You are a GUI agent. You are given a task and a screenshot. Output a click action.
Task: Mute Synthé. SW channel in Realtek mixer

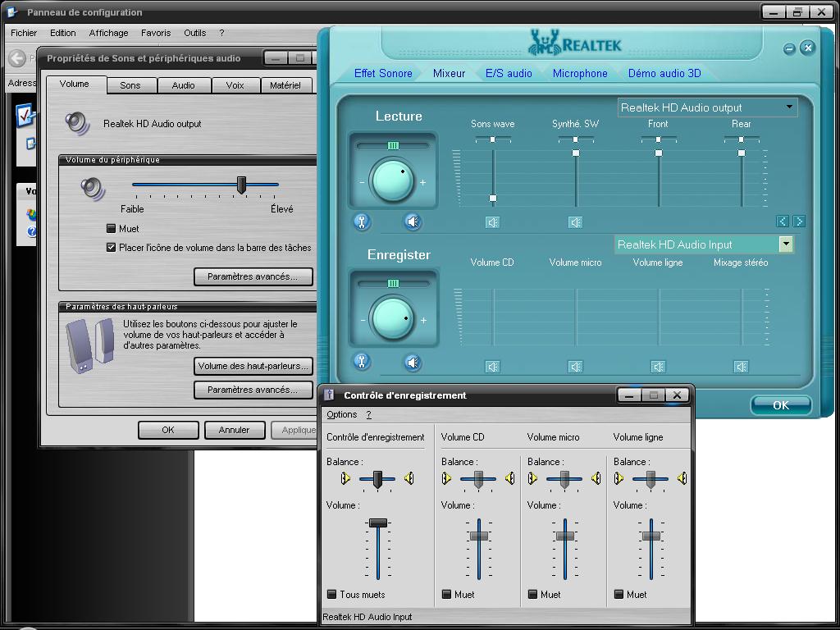[x=575, y=222]
